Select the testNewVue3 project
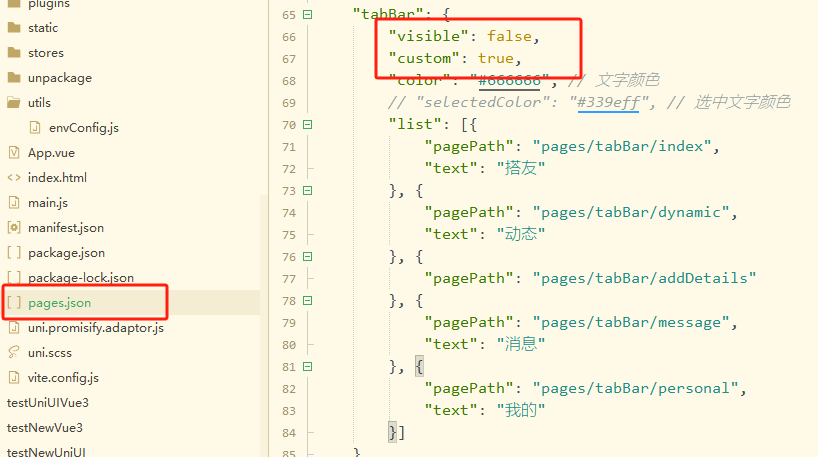The width and height of the screenshot is (818, 457). coord(45,428)
